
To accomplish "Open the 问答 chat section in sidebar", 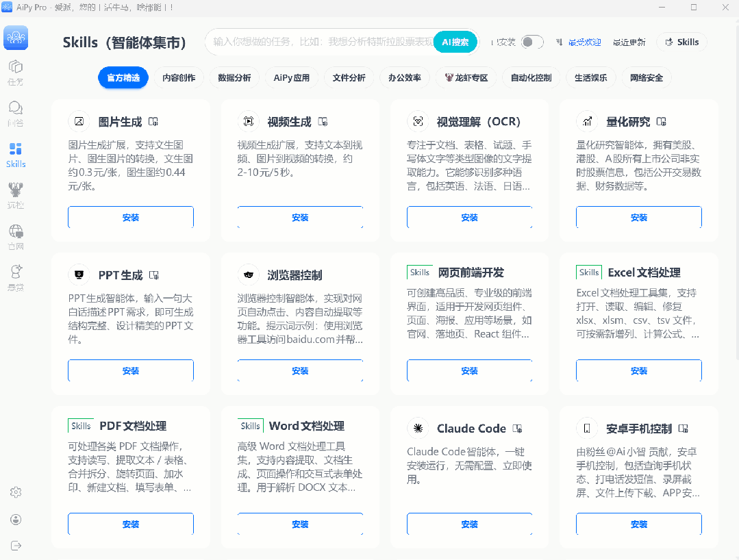I will click(x=16, y=114).
